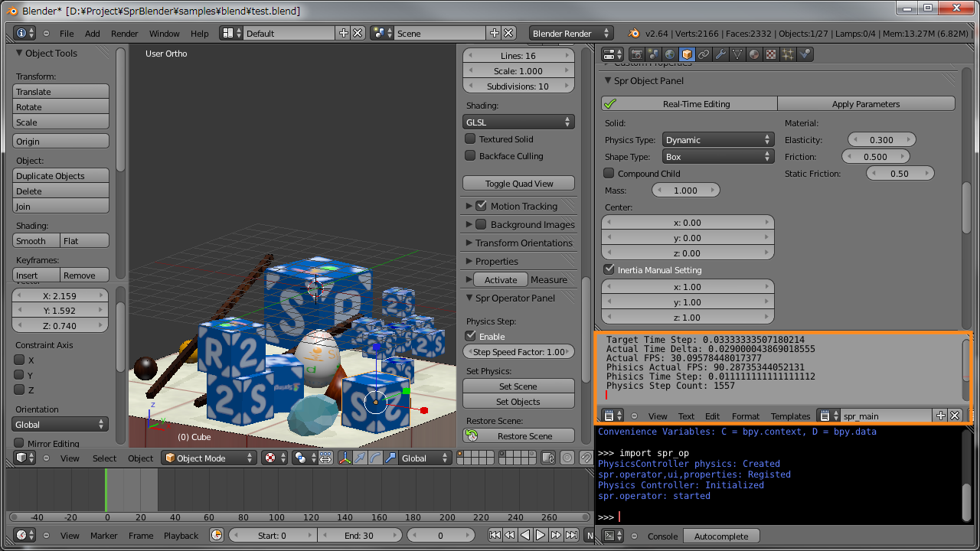This screenshot has width=980, height=551.
Task: Click the Blender info editor type icon
Action: pyautogui.click(x=25, y=33)
